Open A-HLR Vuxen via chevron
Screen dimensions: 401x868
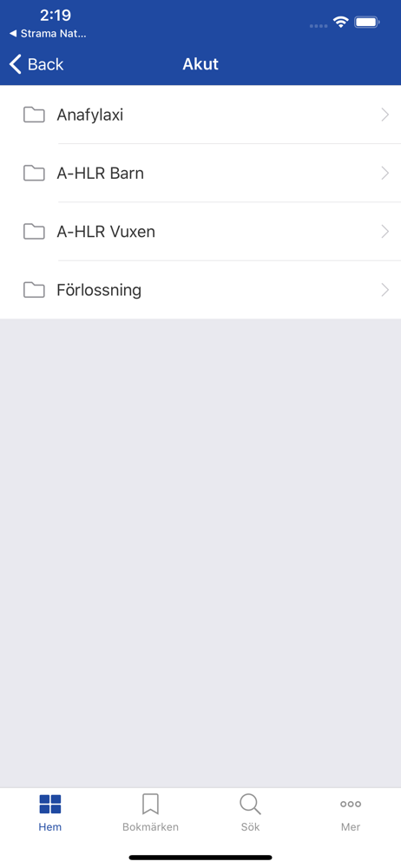[385, 232]
